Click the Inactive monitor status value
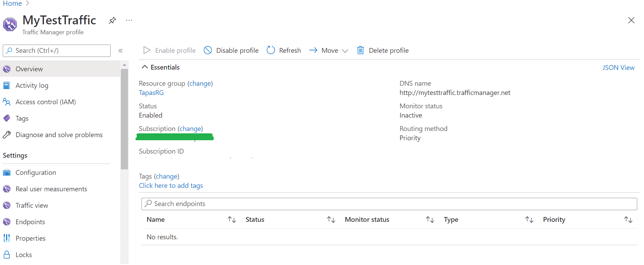Image resolution: width=644 pixels, height=265 pixels. coord(411,115)
